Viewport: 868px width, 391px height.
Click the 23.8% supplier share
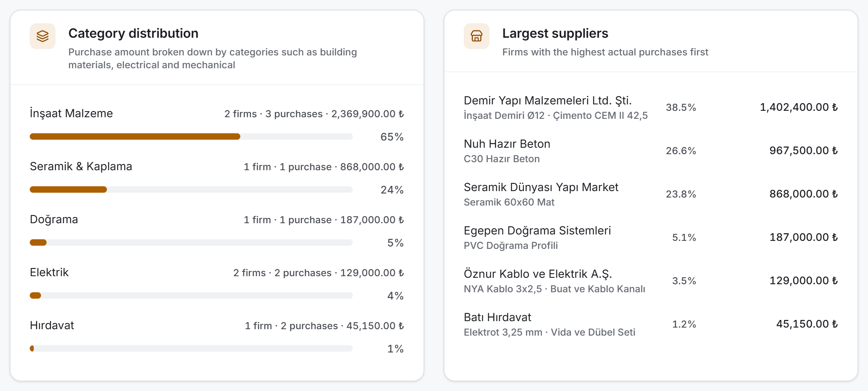681,194
